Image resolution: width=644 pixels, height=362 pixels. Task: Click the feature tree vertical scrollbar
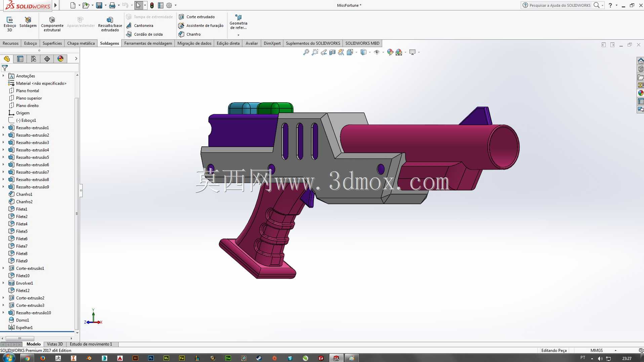pyautogui.click(x=77, y=213)
